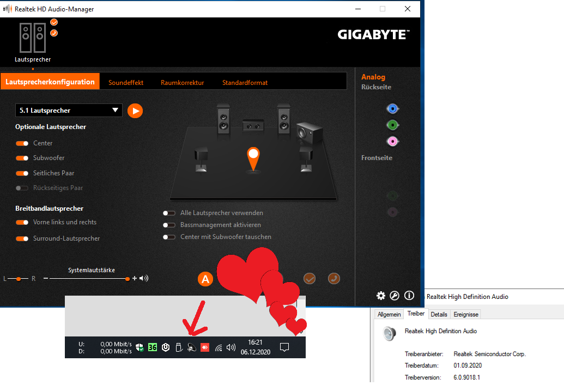Open the taskbar volume icon
Screen dimensions: 564x392
(x=231, y=347)
